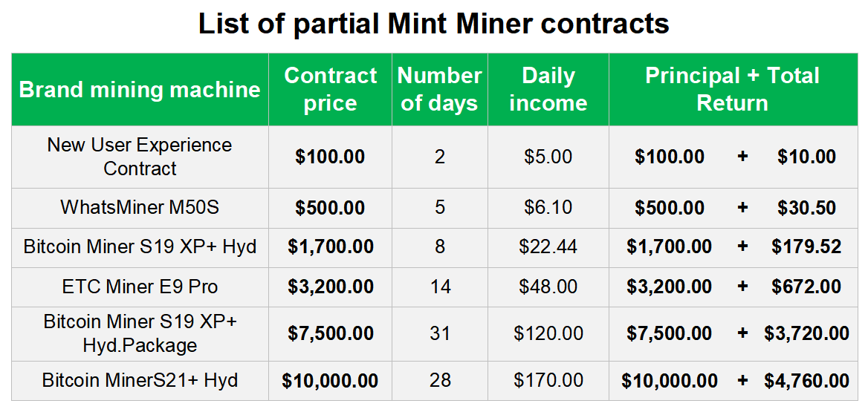
Task: Click the $672.00 total return value
Action: [x=806, y=287]
